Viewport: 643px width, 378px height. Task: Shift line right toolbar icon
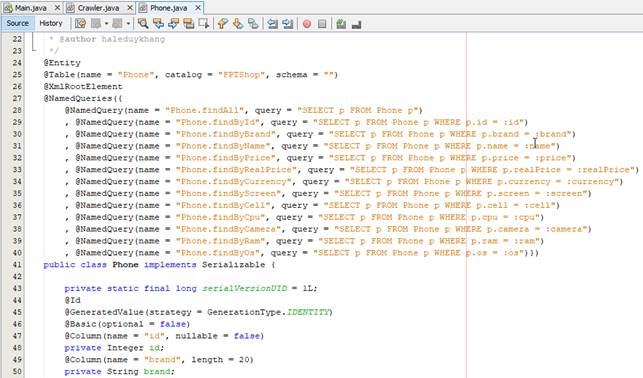point(287,24)
